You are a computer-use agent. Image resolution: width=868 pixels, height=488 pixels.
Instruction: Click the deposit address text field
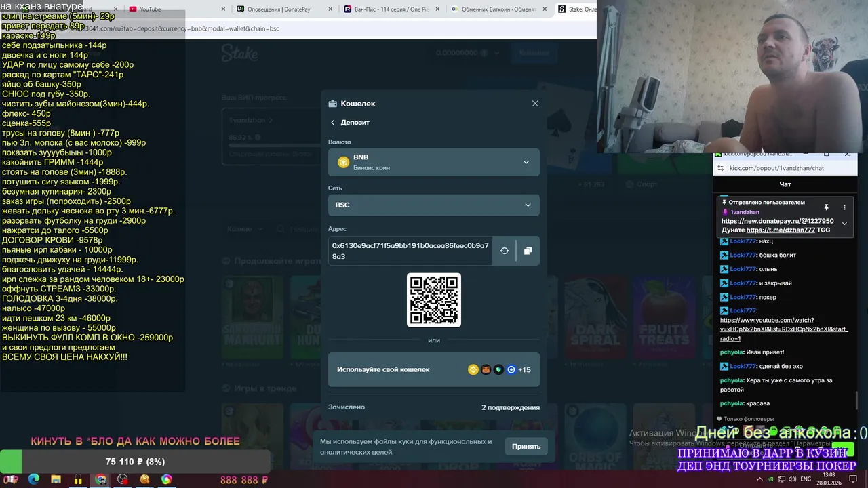click(410, 251)
